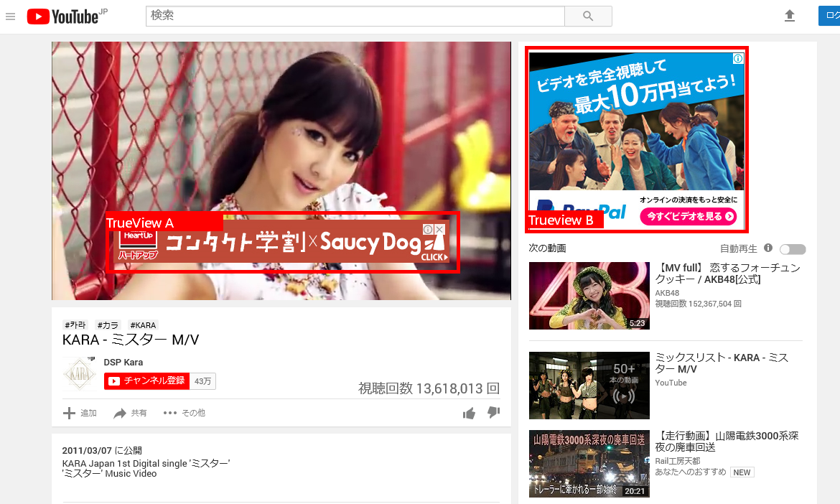Open the AKB48 恋するフォーチュンクッキー video thumbnail
Image resolution: width=840 pixels, height=504 pixels.
click(x=589, y=296)
